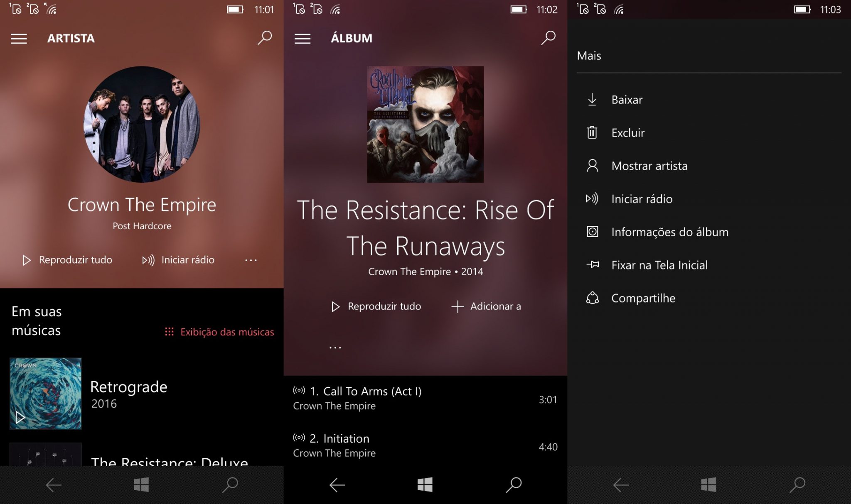The height and width of the screenshot is (504, 851).
Task: Tap Windows Start button on Artista screen
Action: 141,484
